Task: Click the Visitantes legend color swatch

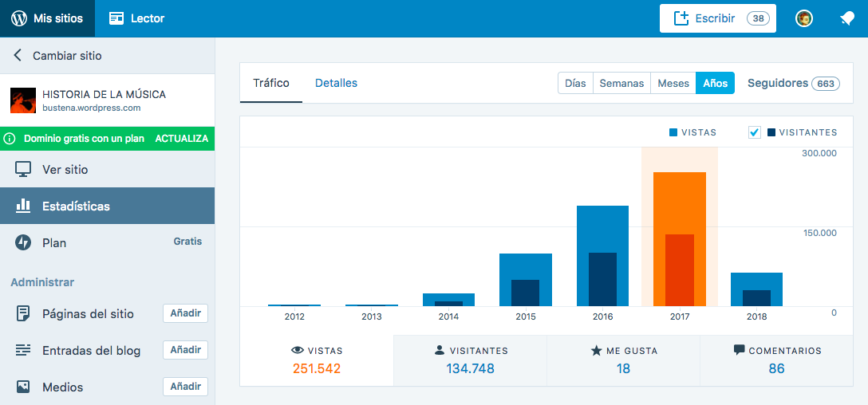Action: [771, 132]
